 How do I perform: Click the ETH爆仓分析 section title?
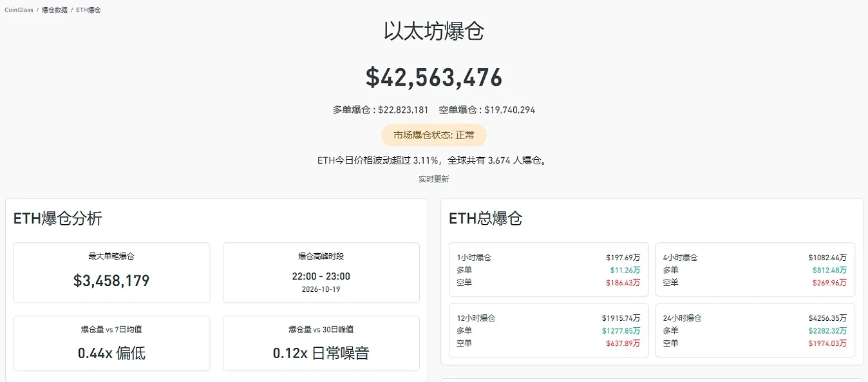click(58, 218)
